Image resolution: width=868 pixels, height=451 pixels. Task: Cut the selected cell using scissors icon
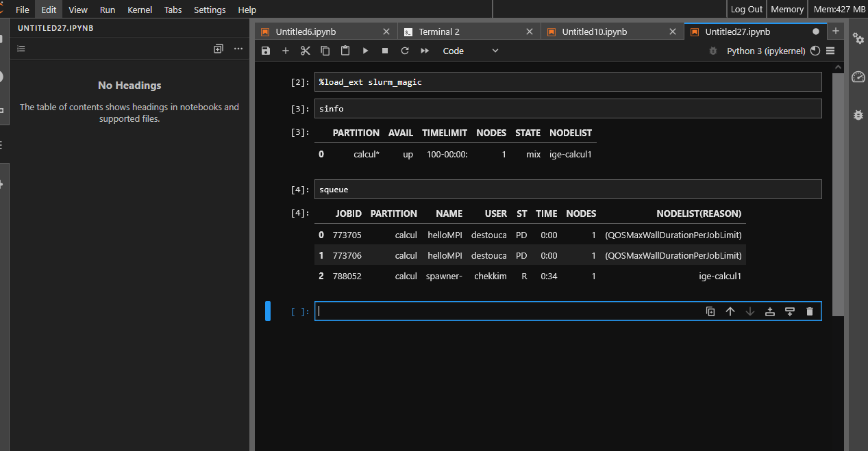pos(306,51)
